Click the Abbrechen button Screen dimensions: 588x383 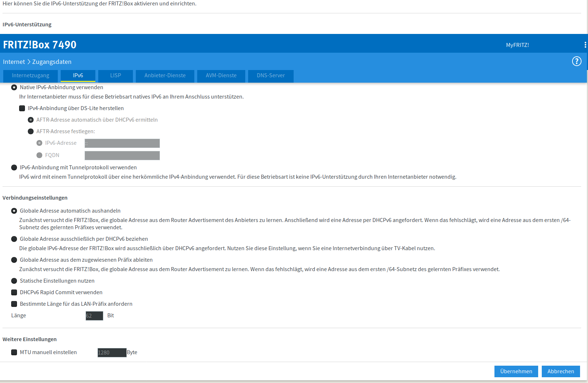[x=561, y=371]
